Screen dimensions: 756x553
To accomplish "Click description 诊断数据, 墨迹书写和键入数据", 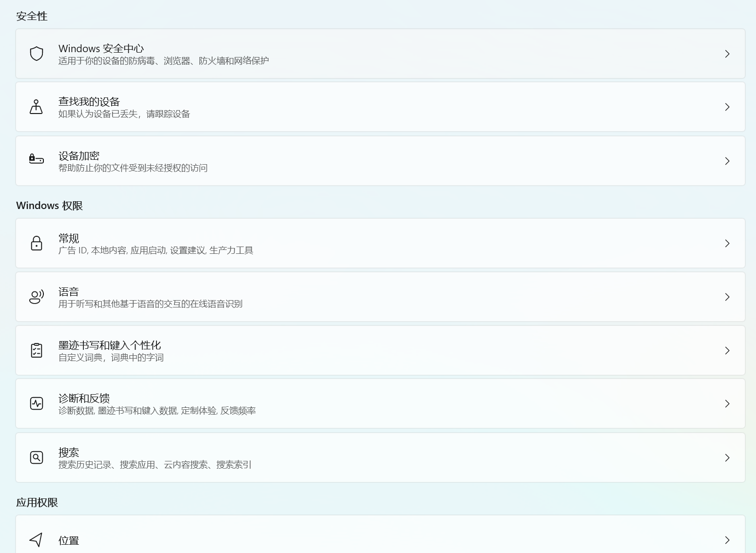I will (x=118, y=410).
